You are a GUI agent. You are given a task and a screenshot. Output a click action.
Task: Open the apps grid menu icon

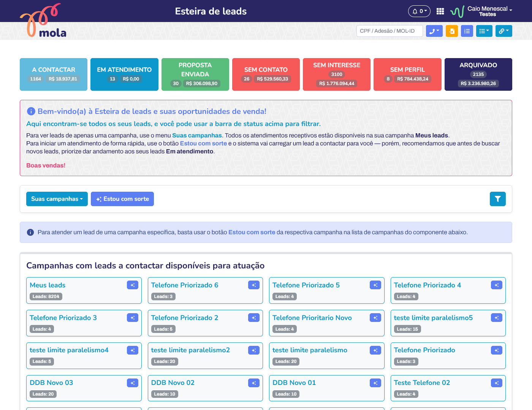coord(440,11)
